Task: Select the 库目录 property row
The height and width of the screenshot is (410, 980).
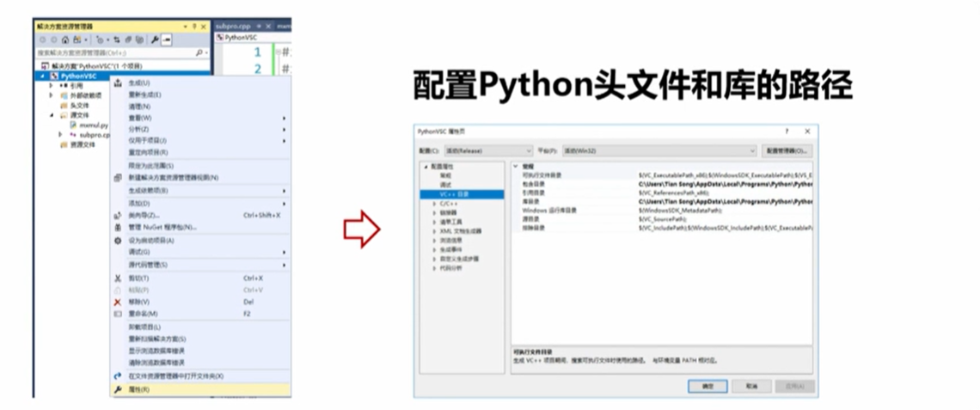Action: 662,202
